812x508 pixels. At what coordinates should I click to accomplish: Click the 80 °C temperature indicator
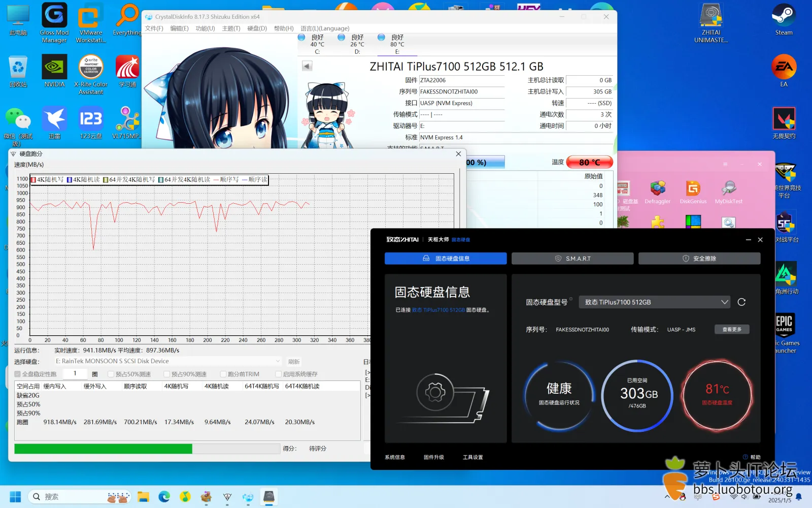click(x=590, y=163)
